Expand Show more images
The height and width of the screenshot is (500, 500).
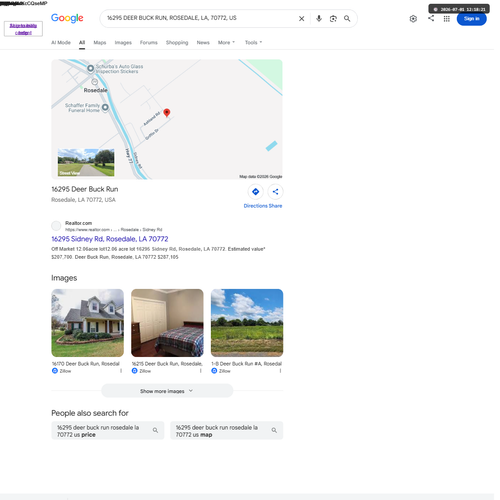(x=167, y=391)
